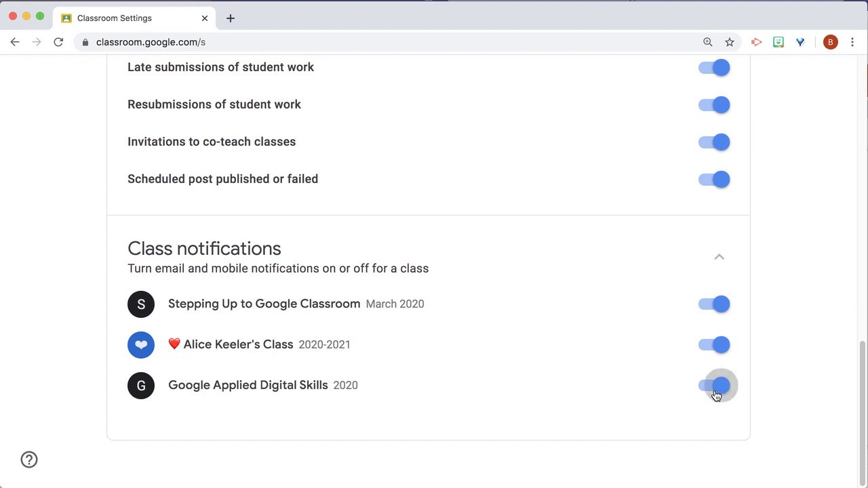Open the help question mark icon

click(29, 460)
